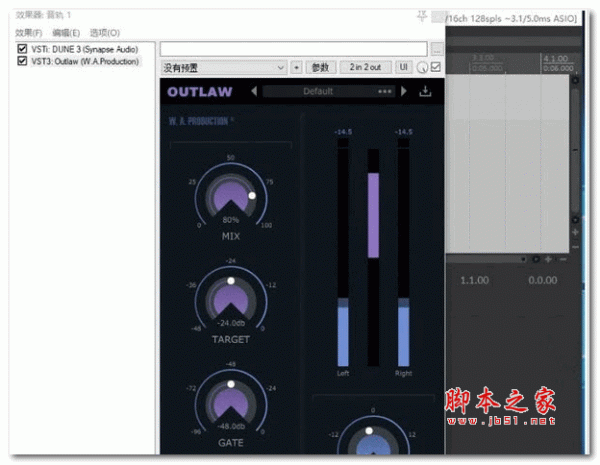The width and height of the screenshot is (600, 465).
Task: Open Outlaw preset options three-dots icon
Action: [x=385, y=91]
